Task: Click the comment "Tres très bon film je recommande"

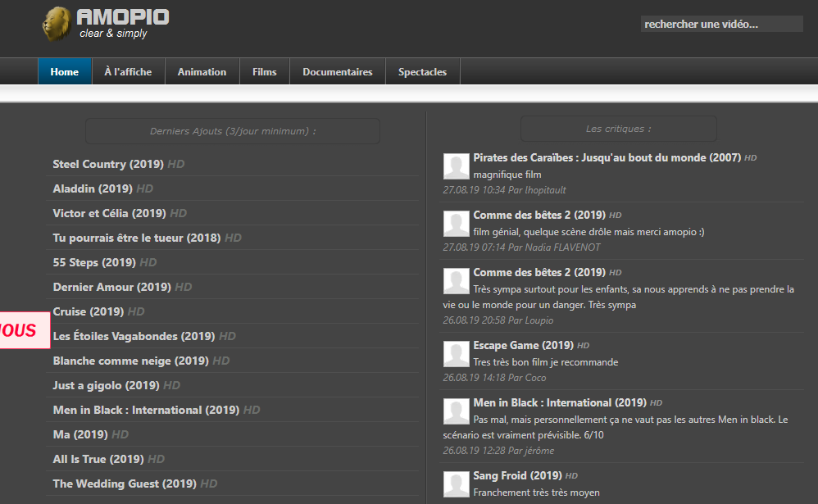Action: coord(546,362)
